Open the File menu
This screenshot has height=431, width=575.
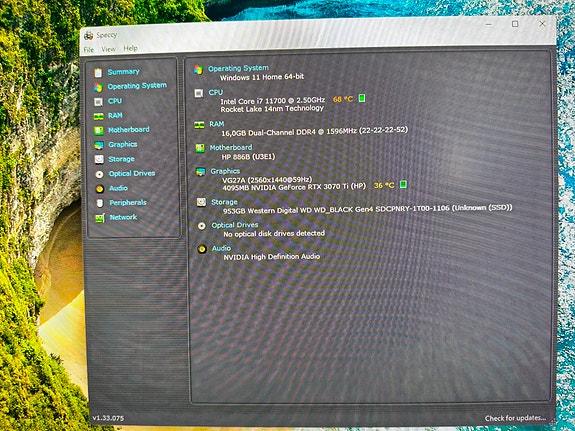coord(89,50)
